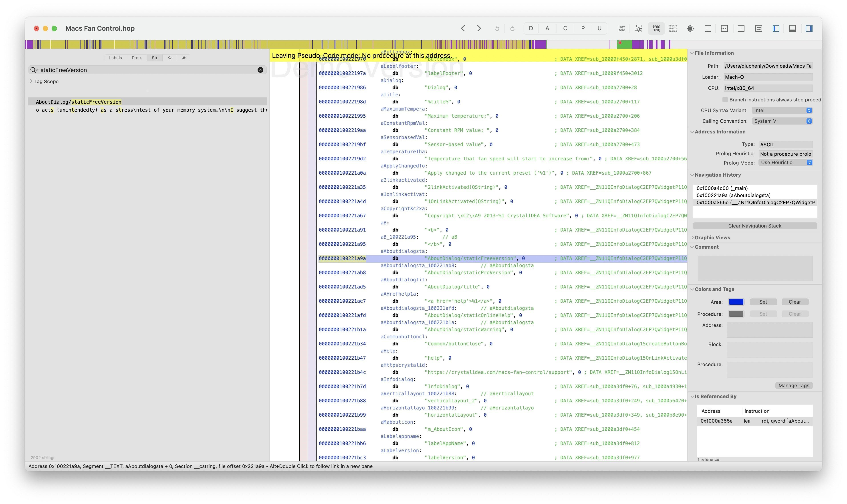847x504 pixels.
Task: Split the view vertically
Action: (708, 28)
